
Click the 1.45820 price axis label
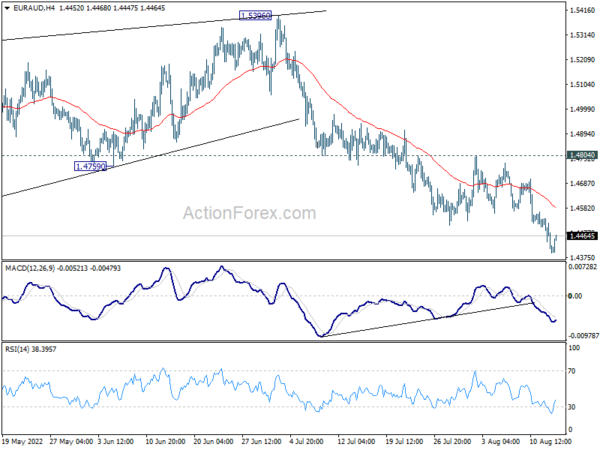(x=582, y=209)
